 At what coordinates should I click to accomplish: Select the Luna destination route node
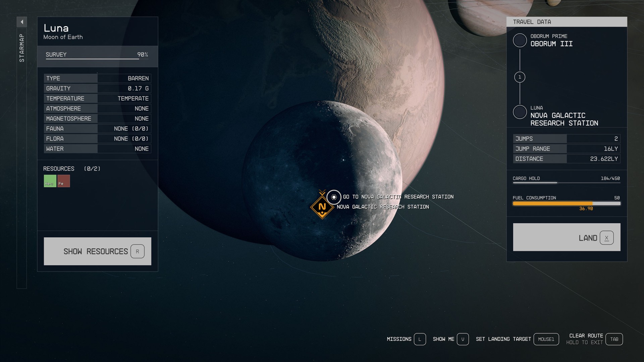coord(520,112)
